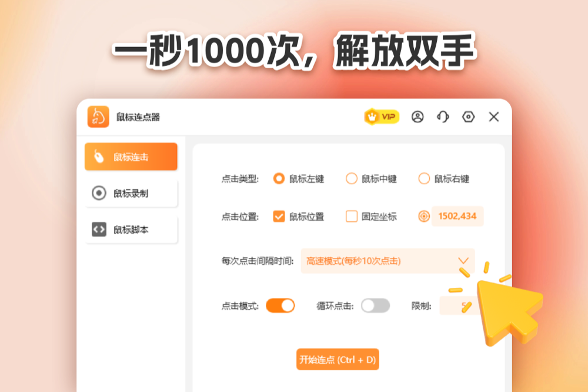Switch to the 鼠标连击 tab
This screenshot has width=588, height=392.
131,157
